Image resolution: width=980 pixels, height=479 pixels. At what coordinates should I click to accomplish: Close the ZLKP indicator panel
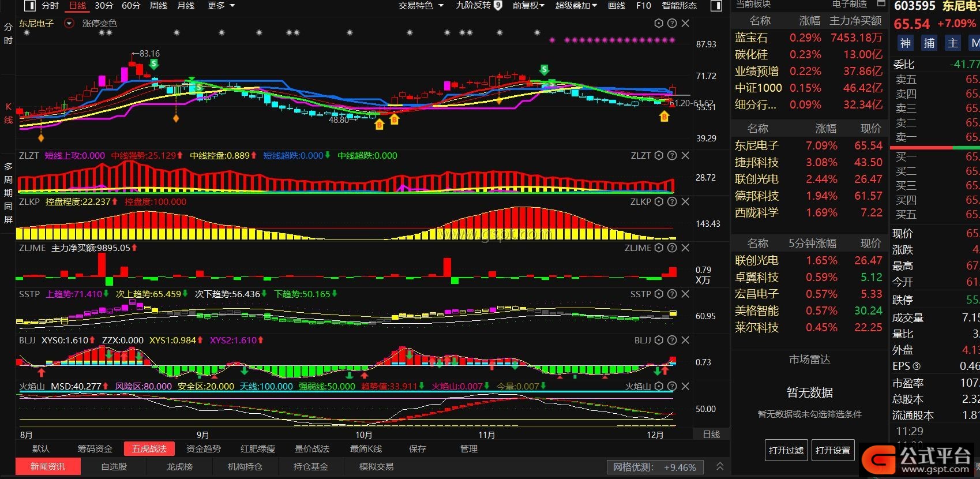[x=685, y=201]
